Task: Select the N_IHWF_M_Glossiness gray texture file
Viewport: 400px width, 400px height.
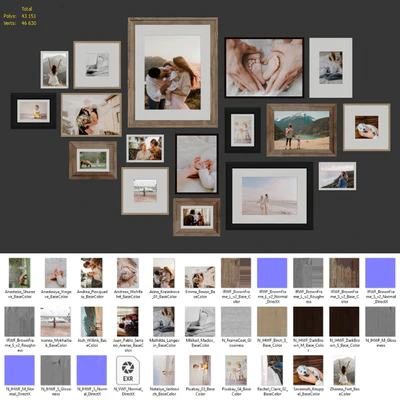Action: point(380,322)
